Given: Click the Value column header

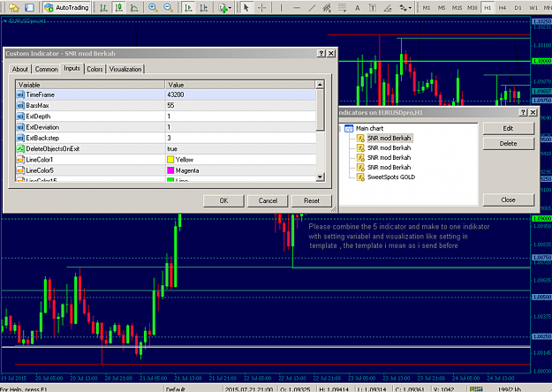Looking at the screenshot, I should click(240, 85).
